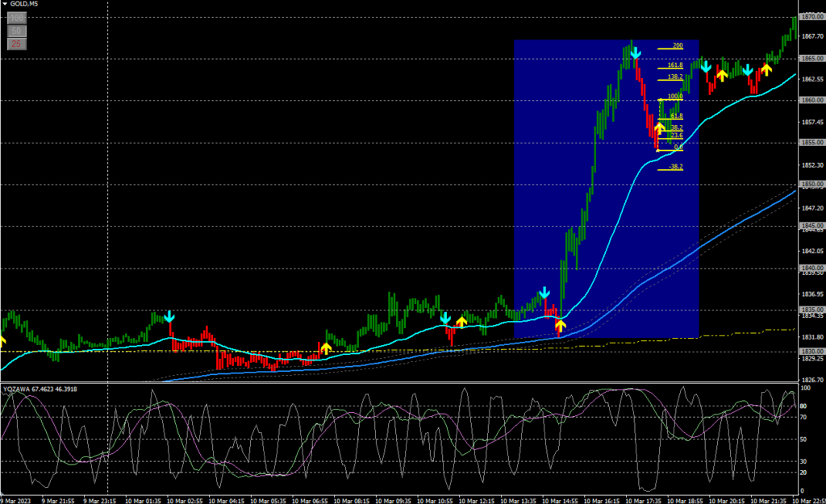826x504 pixels.
Task: Click the grey 100 button under GOLD,M5
Action: point(17,18)
